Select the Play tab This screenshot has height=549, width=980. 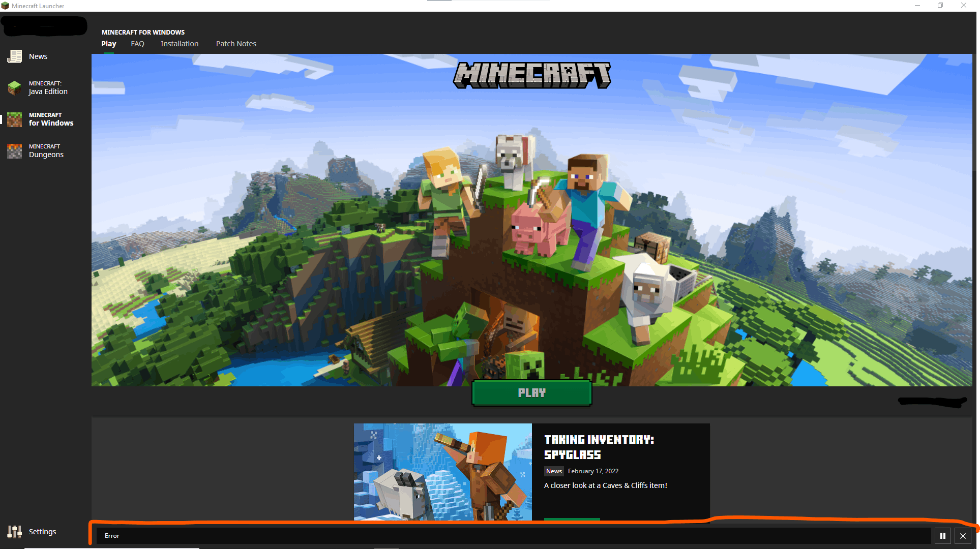(108, 44)
